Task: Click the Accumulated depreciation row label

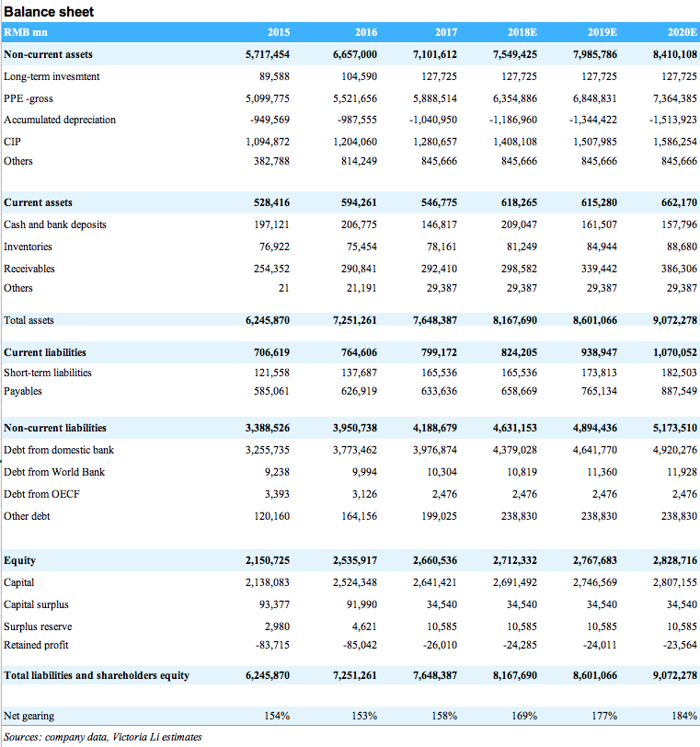Action: pyautogui.click(x=60, y=120)
